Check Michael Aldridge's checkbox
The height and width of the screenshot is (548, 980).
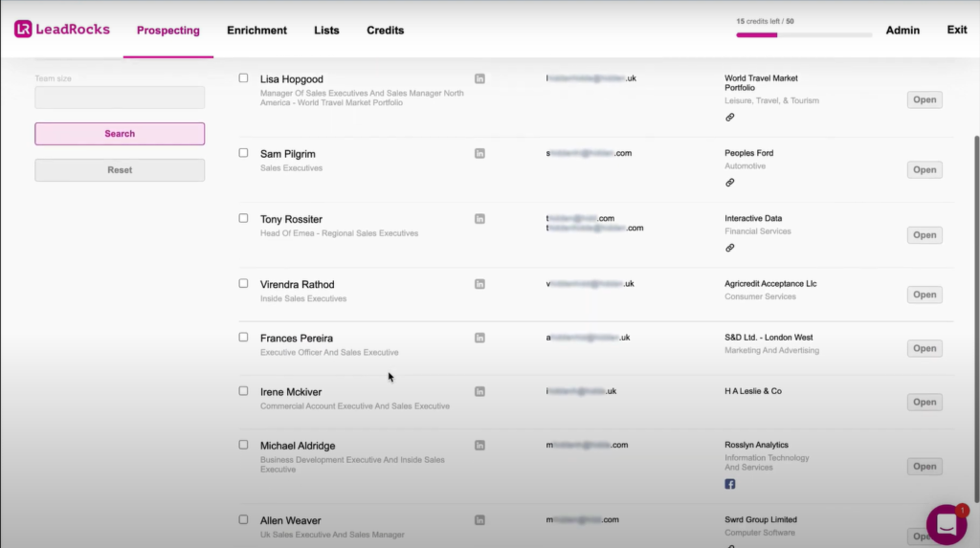(243, 445)
